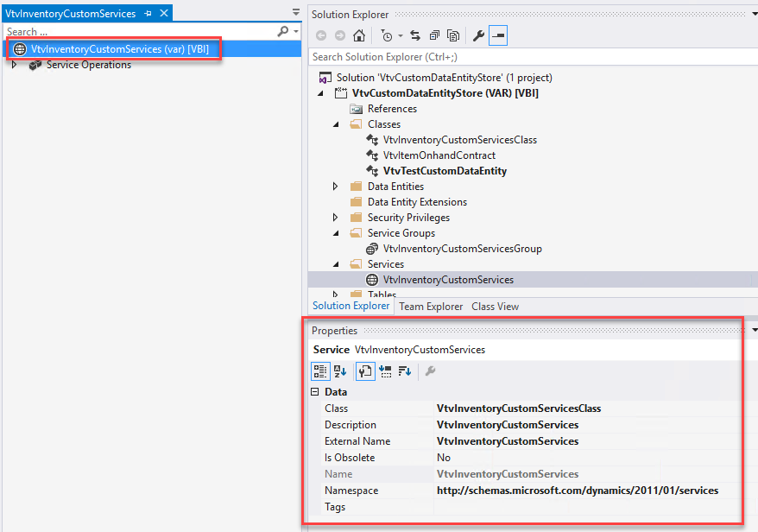Select the References node
Viewport: 758px width, 532px height.
pyautogui.click(x=392, y=109)
